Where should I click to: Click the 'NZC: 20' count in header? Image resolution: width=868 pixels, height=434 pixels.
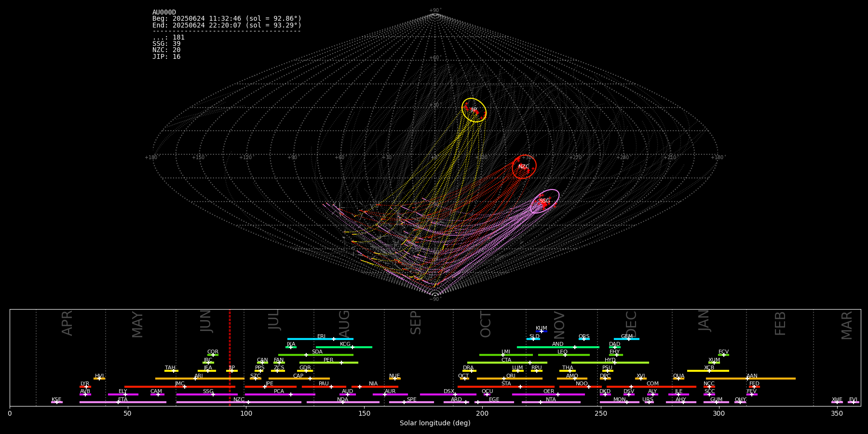tap(166, 50)
